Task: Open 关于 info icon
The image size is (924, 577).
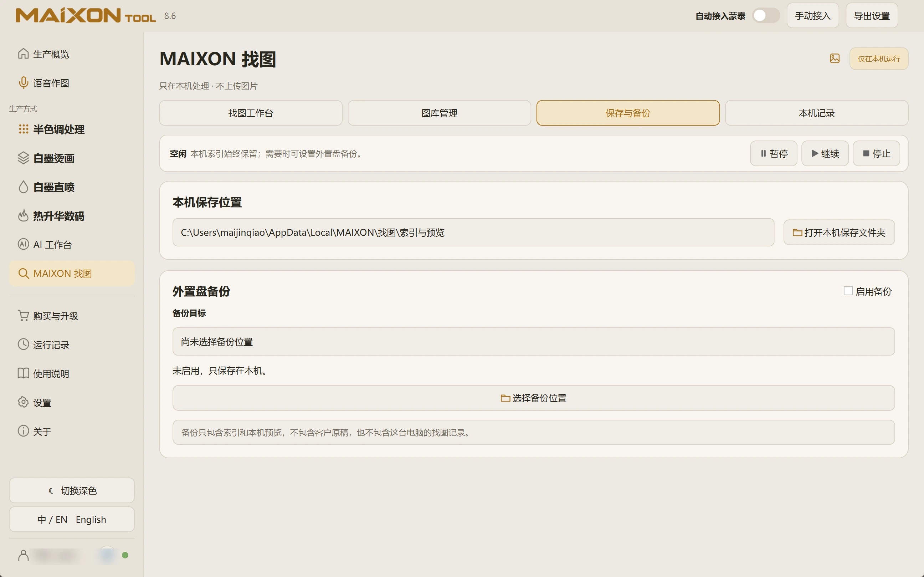Action: 23,431
